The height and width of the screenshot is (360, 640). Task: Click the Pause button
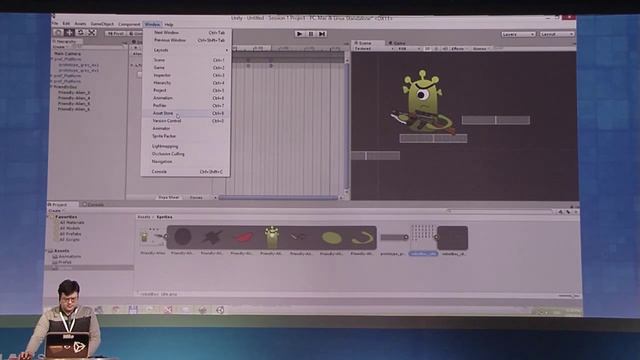click(x=311, y=34)
